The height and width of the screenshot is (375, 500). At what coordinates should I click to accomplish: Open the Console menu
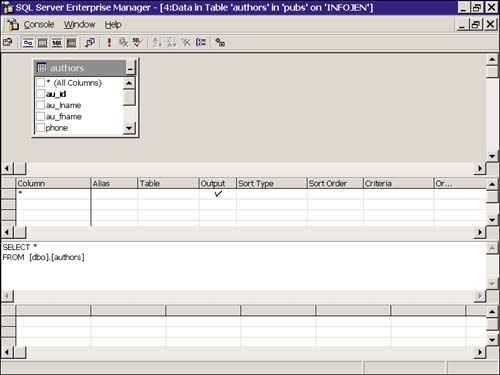coord(39,25)
